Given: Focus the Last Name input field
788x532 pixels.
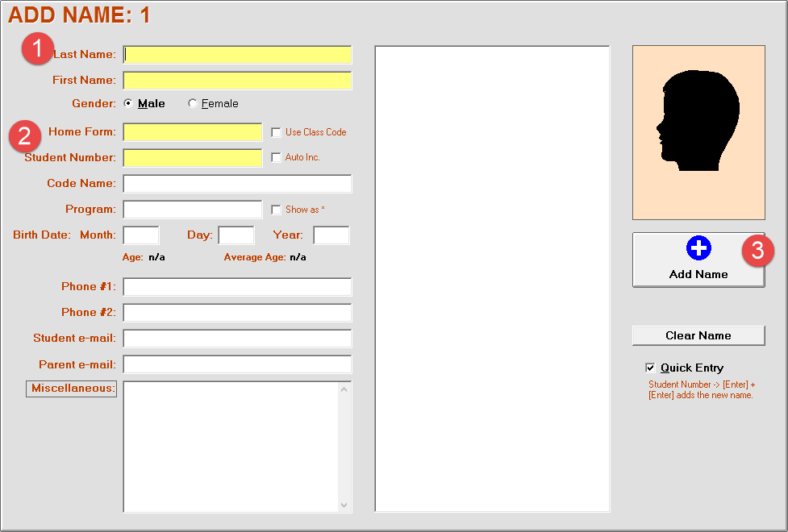Looking at the screenshot, I should point(237,54).
